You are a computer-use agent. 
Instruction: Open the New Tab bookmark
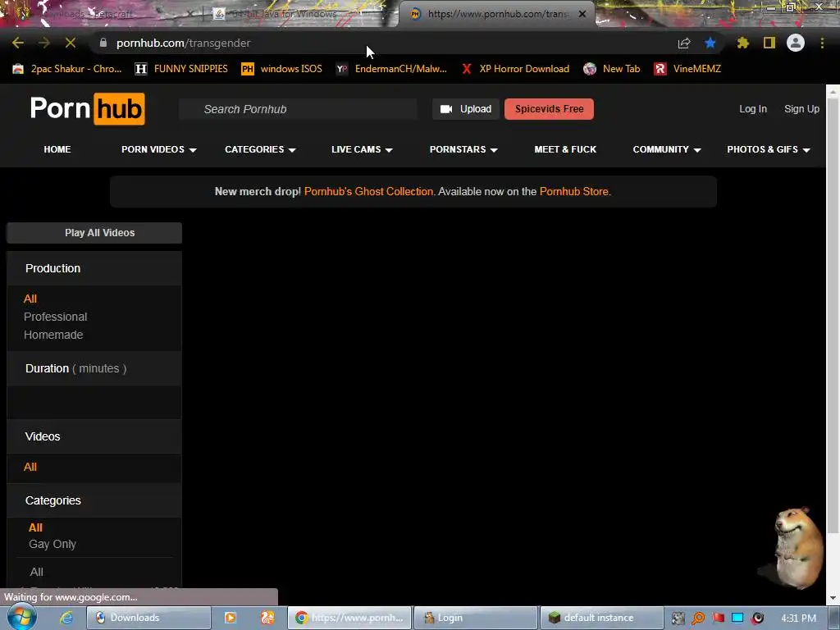coord(612,69)
